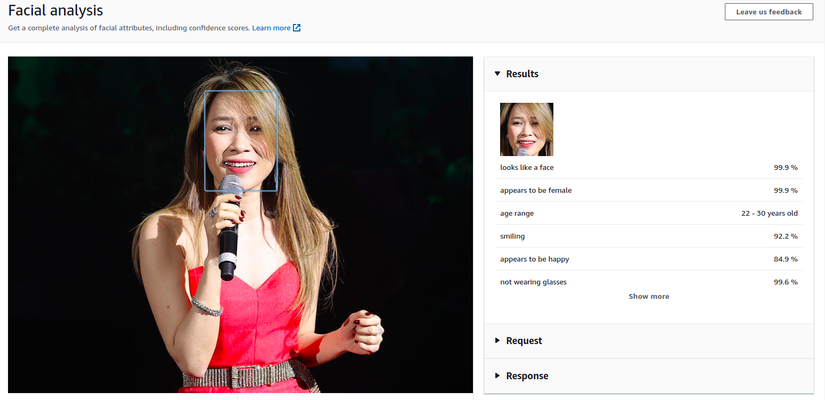Image resolution: width=825 pixels, height=400 pixels.
Task: Expand the Response section
Action: (x=649, y=376)
